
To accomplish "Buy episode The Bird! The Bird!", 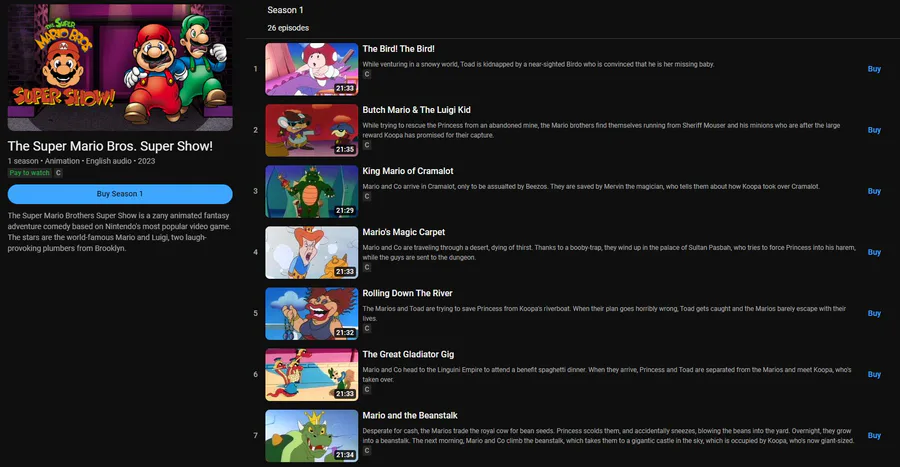I will pos(874,69).
